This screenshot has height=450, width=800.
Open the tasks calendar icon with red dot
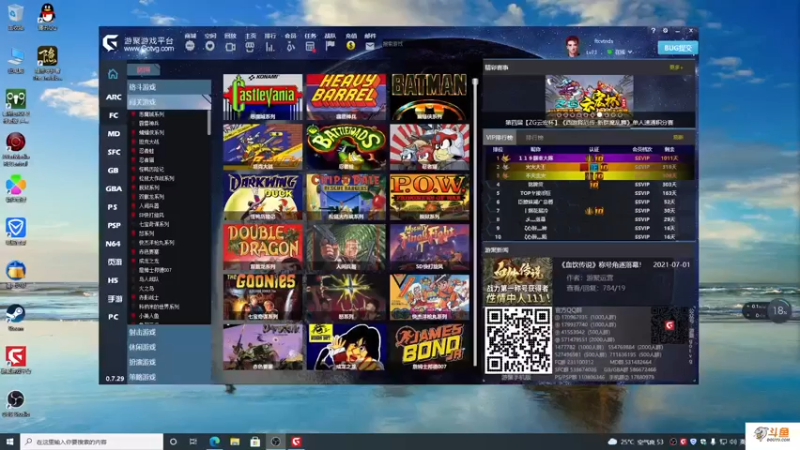[310, 46]
